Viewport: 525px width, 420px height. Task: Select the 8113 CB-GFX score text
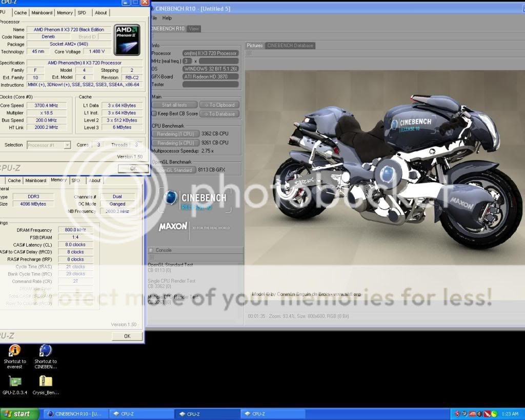coord(211,170)
